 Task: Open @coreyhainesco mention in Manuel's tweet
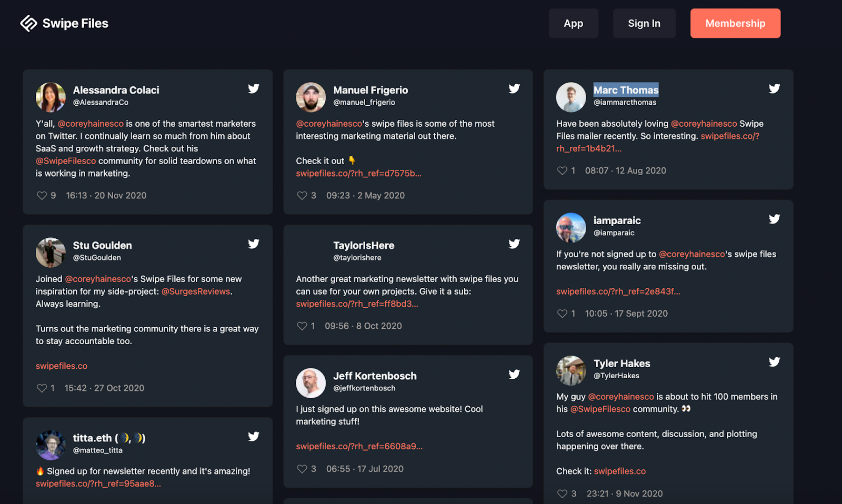(329, 124)
